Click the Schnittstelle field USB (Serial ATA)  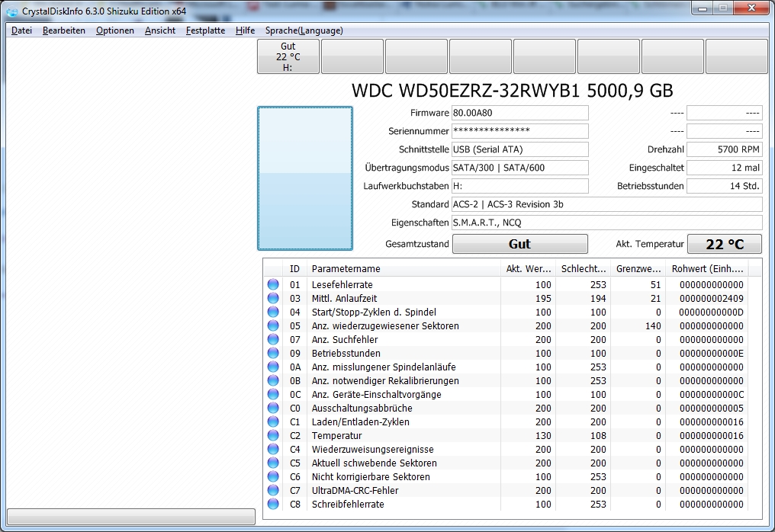click(520, 149)
